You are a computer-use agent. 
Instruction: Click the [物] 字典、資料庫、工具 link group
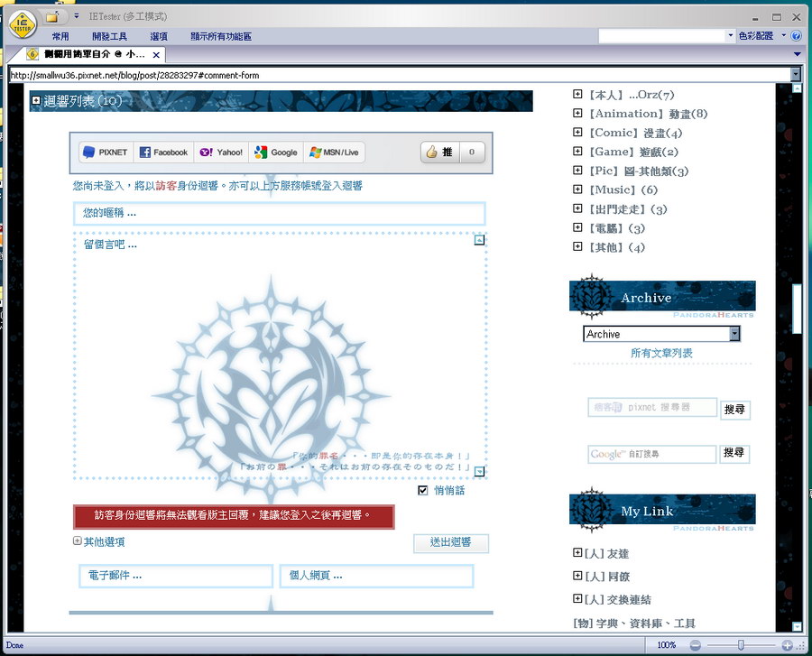coord(634,624)
